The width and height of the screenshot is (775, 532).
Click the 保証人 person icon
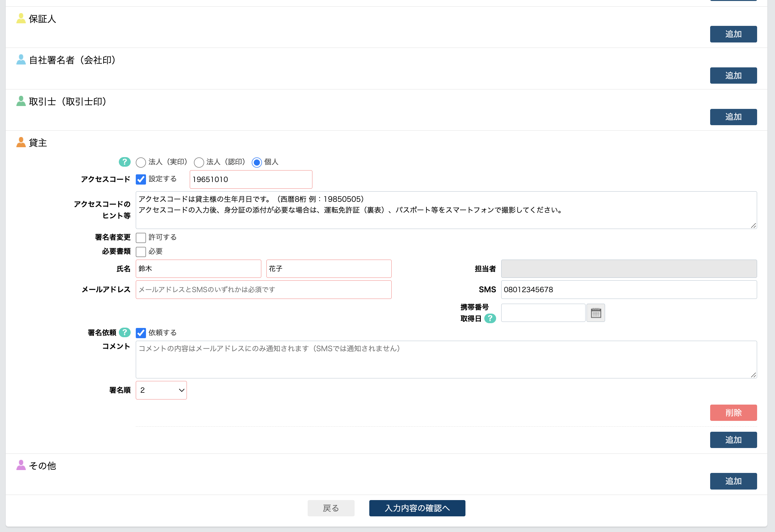[20, 18]
